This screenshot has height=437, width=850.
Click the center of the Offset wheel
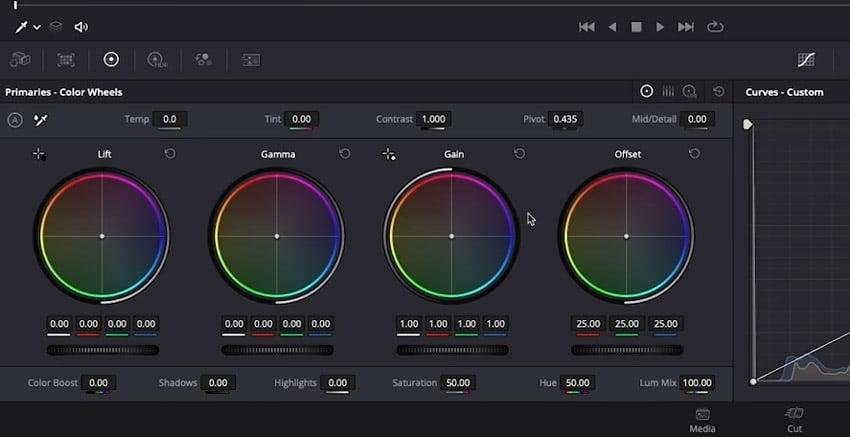tap(627, 236)
